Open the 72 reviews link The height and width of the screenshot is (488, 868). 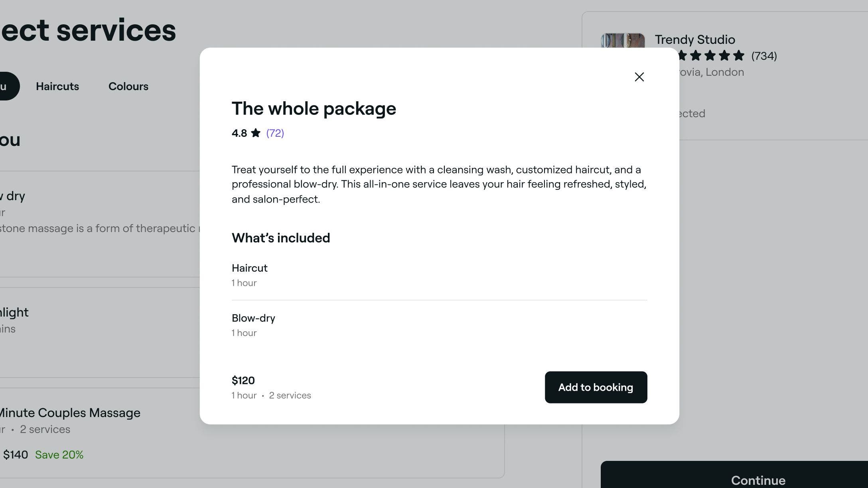275,133
